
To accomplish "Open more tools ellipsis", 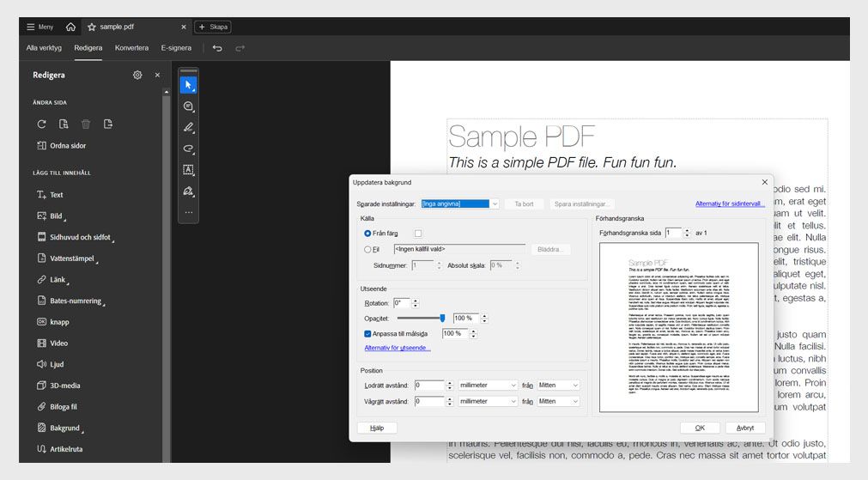I will [x=188, y=212].
